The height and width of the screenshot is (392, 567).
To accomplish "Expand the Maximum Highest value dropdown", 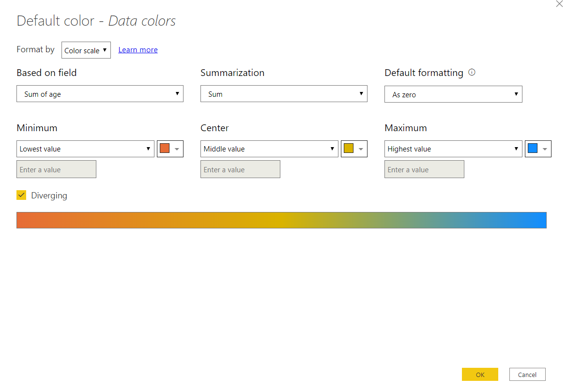I will (x=453, y=149).
